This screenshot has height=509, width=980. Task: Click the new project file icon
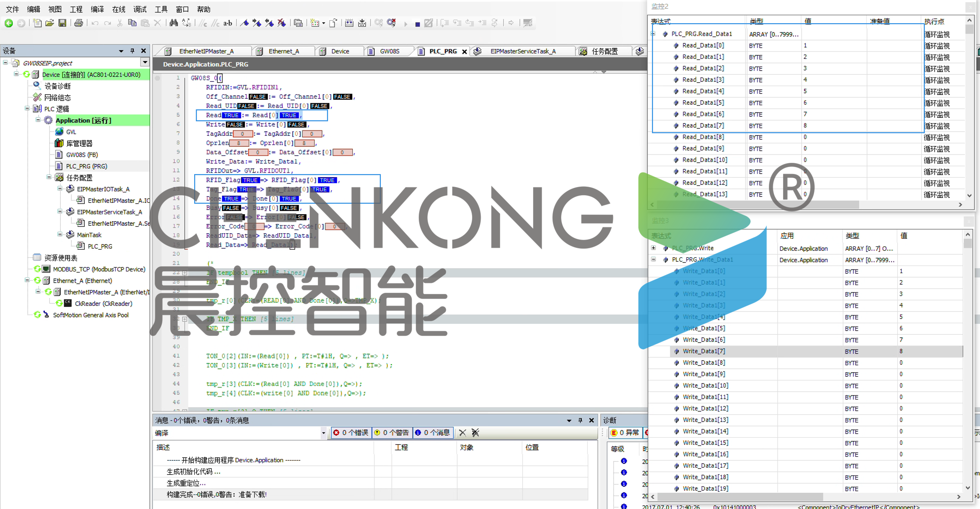point(37,23)
